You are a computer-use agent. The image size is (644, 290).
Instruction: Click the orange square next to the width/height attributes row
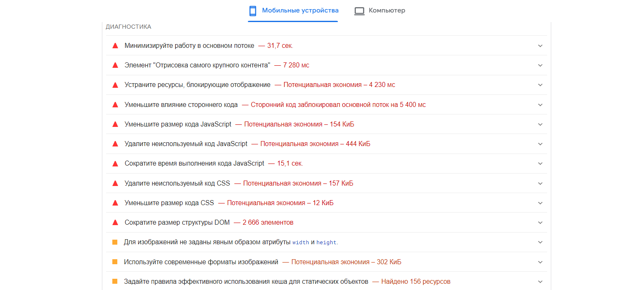point(115,242)
